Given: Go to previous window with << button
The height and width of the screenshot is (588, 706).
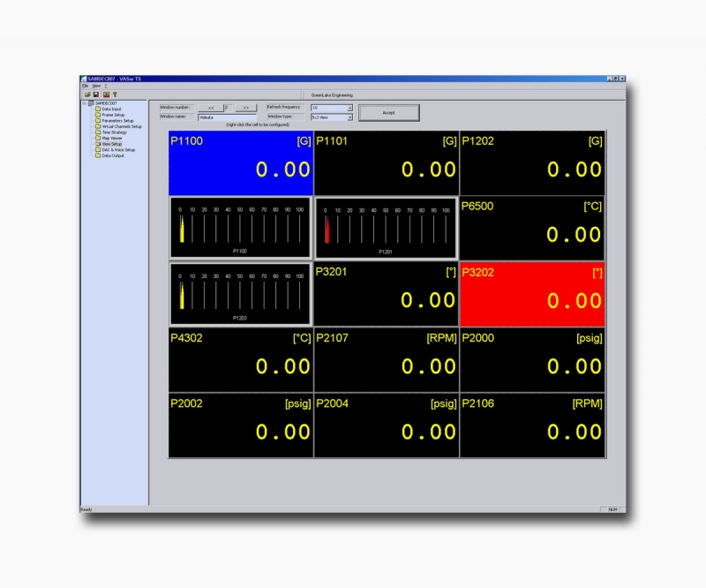Looking at the screenshot, I should 211,108.
